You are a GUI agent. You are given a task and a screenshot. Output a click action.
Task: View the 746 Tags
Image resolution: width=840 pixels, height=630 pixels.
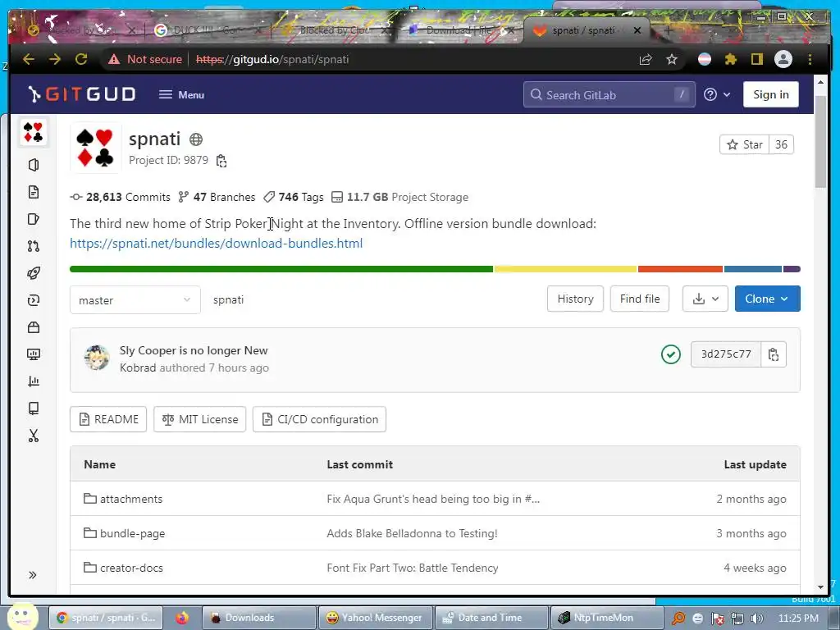(x=294, y=197)
